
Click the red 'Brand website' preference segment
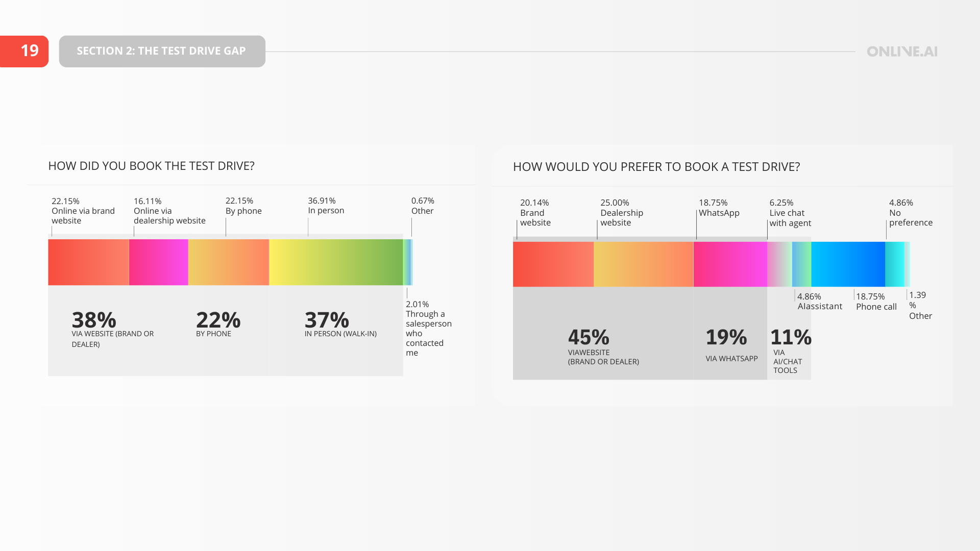(x=553, y=264)
